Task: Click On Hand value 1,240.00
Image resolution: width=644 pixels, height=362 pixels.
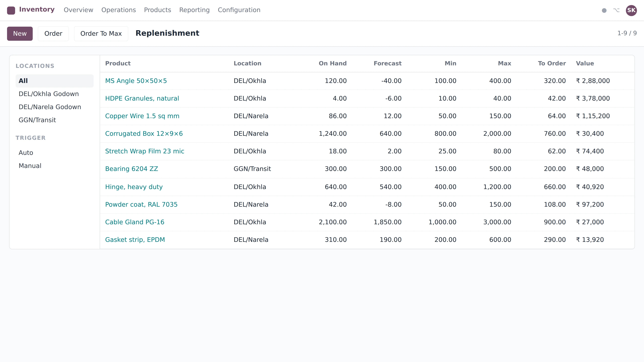Action: click(333, 134)
